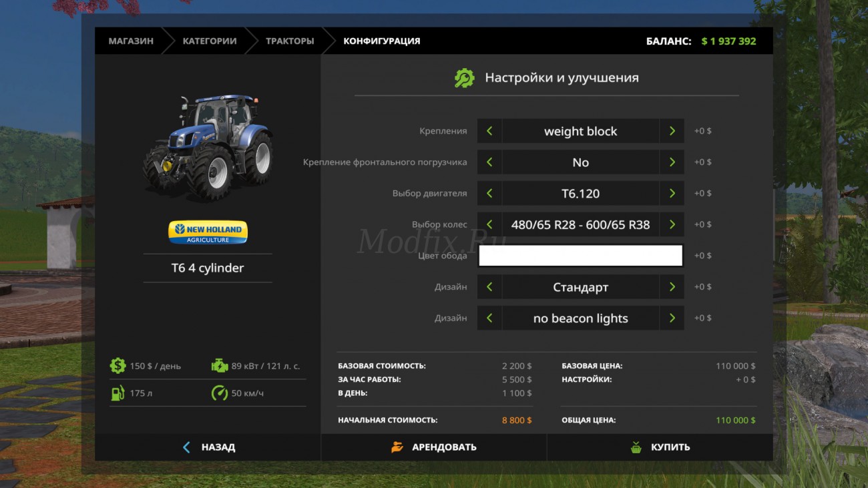
Task: Click the 50 км/ч speed text
Action: [x=247, y=393]
